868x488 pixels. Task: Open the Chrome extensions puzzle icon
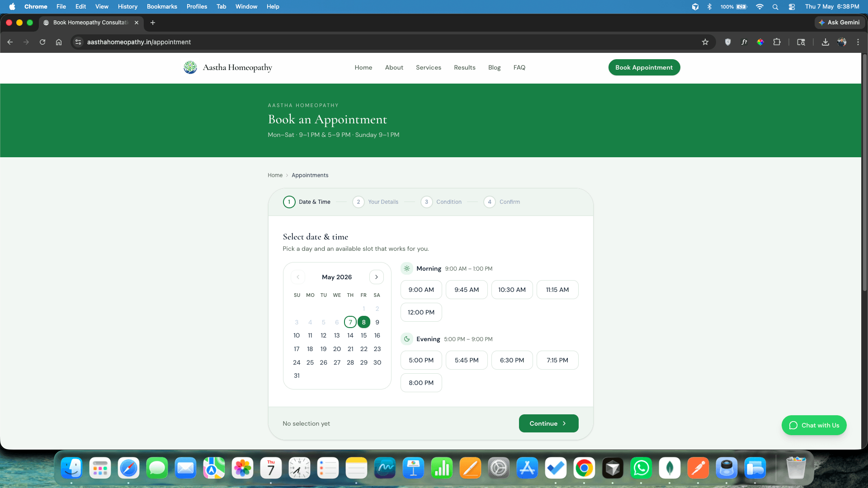point(777,42)
